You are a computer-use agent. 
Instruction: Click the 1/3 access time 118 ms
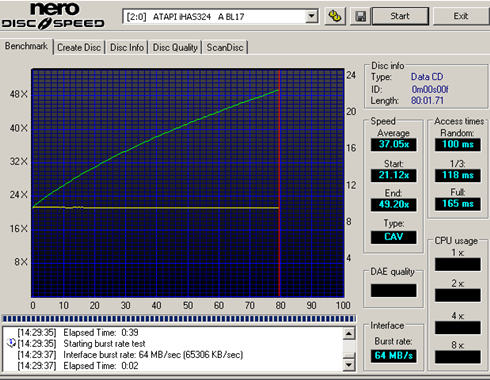point(458,175)
